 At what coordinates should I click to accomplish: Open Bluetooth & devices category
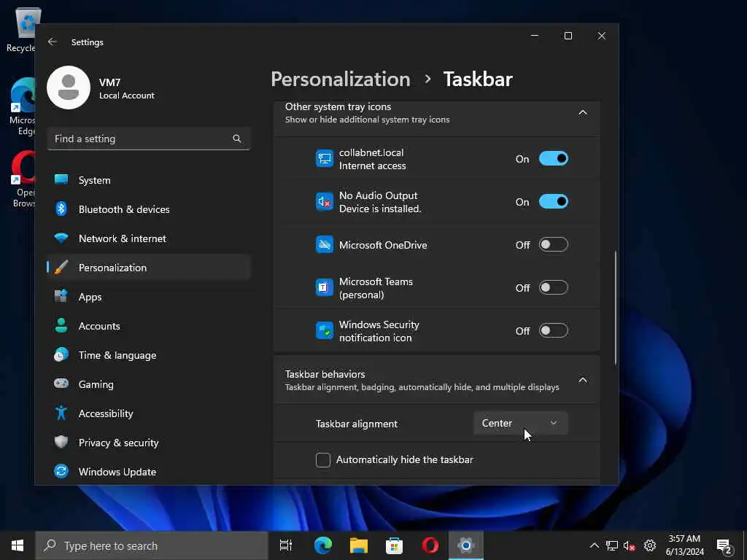149,209
